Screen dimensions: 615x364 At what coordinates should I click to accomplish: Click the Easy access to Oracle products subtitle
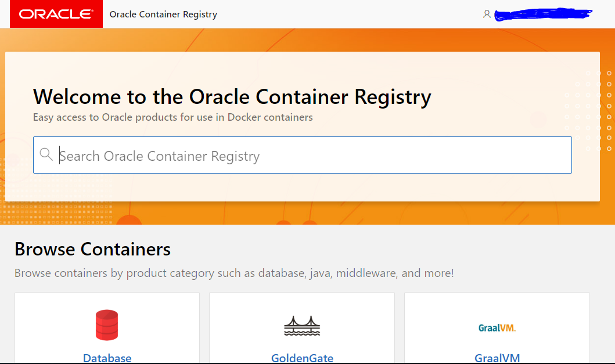tap(172, 117)
